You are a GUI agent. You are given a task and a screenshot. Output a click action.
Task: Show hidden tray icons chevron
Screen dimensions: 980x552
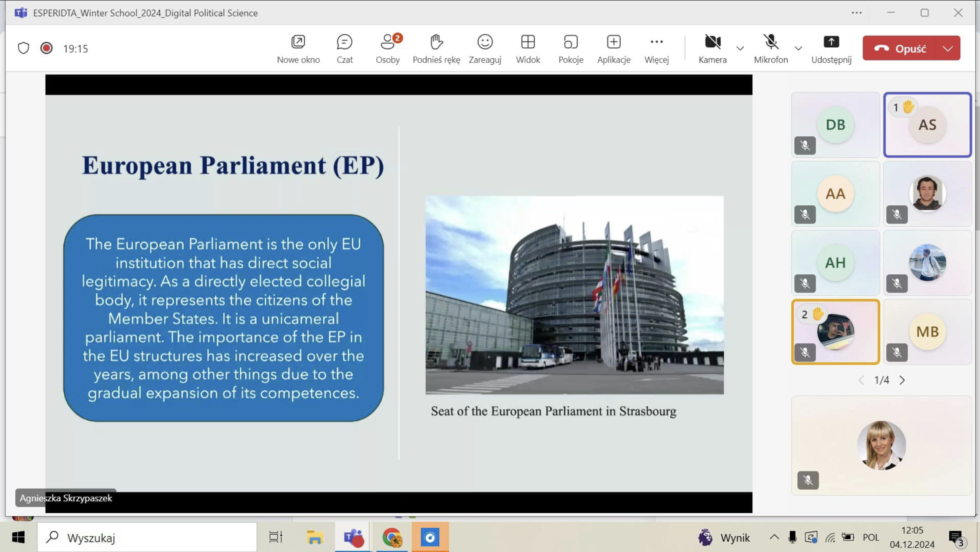pyautogui.click(x=774, y=537)
